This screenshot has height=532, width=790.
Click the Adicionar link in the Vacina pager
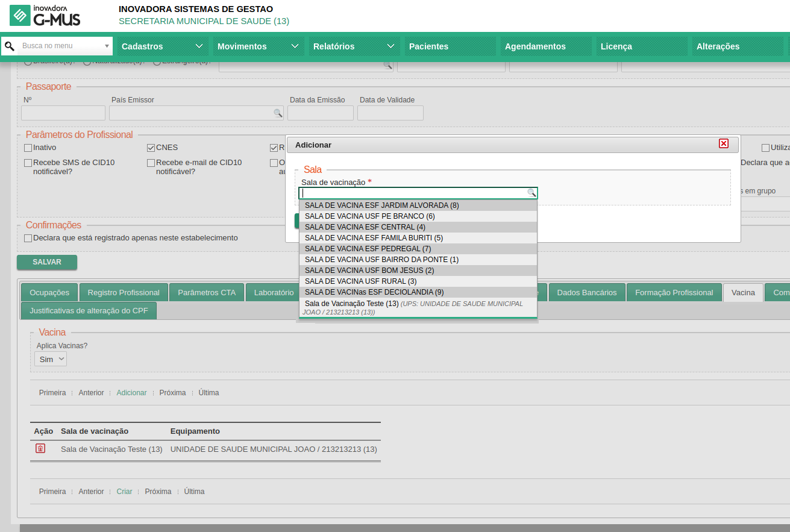(x=132, y=393)
